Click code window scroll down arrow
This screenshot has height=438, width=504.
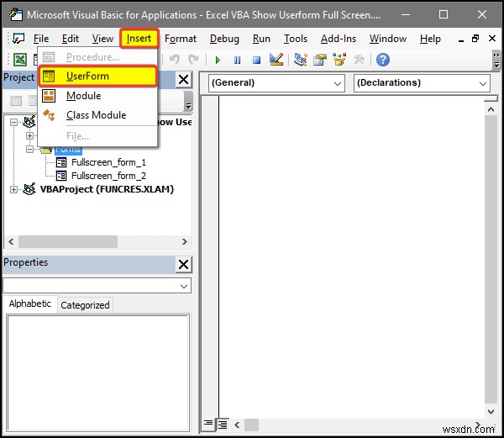(491, 411)
